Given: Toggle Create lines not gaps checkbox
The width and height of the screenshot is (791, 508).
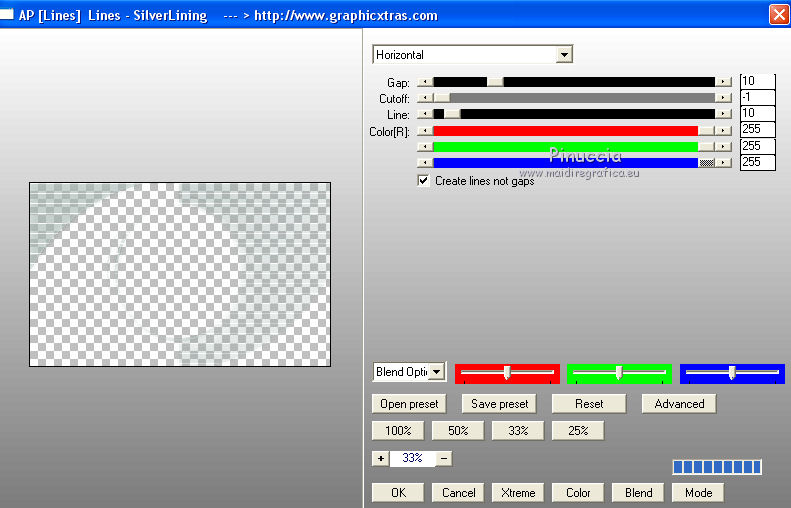Looking at the screenshot, I should point(423,181).
